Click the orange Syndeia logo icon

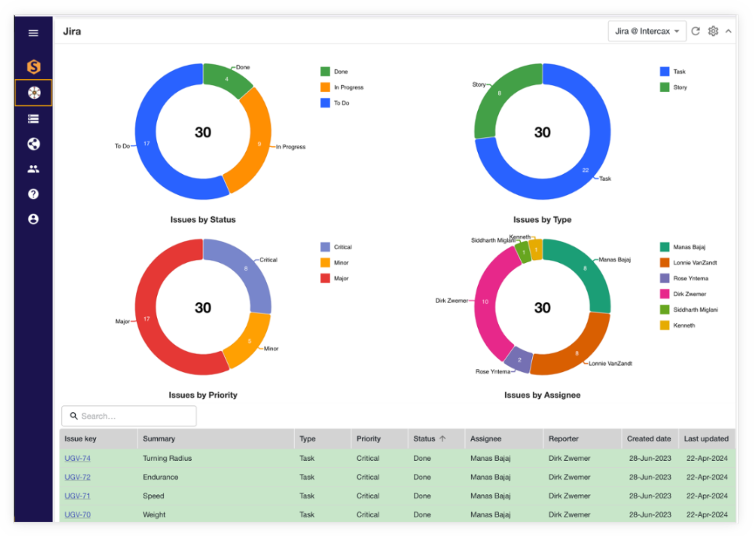click(x=33, y=66)
